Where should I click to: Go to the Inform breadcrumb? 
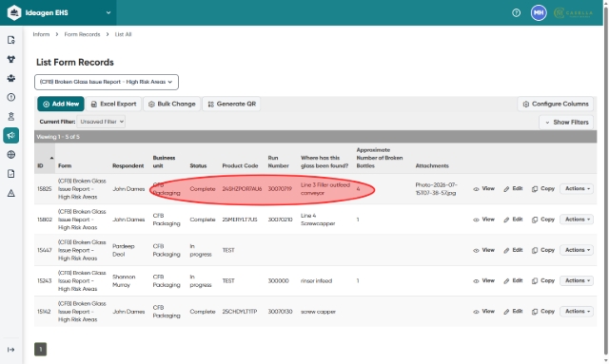click(x=41, y=34)
